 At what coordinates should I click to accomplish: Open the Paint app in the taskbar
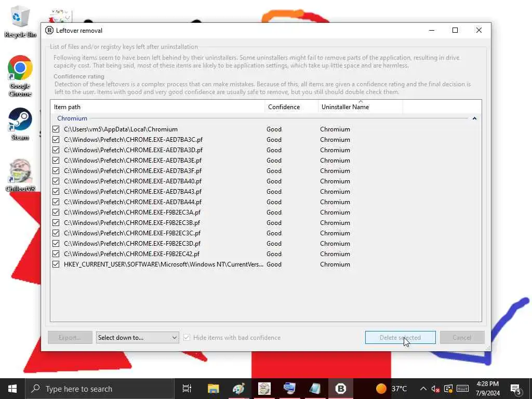pos(238,389)
